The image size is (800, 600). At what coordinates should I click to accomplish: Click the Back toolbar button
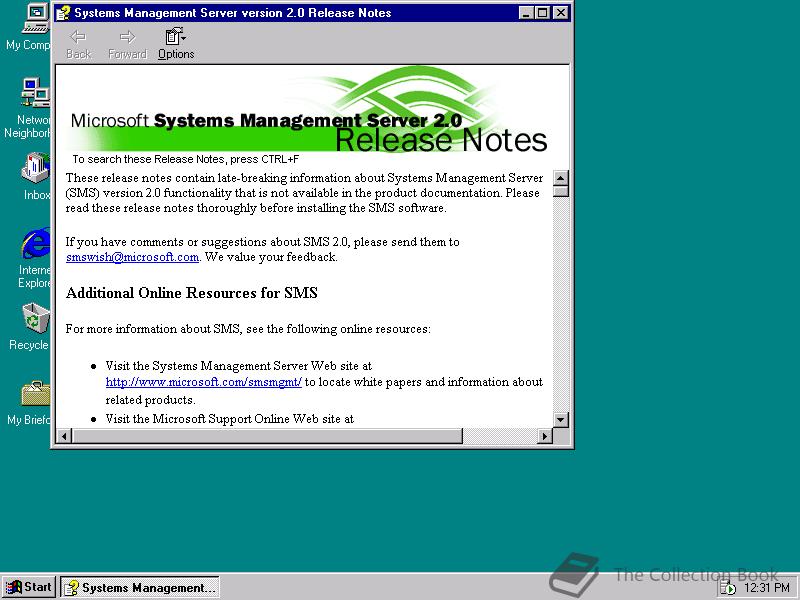click(x=79, y=44)
